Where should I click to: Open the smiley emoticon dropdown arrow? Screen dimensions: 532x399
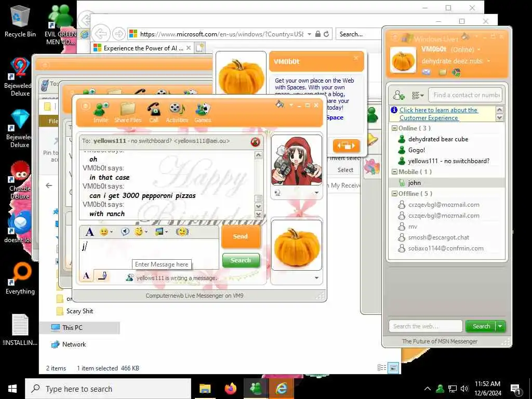[x=112, y=232]
